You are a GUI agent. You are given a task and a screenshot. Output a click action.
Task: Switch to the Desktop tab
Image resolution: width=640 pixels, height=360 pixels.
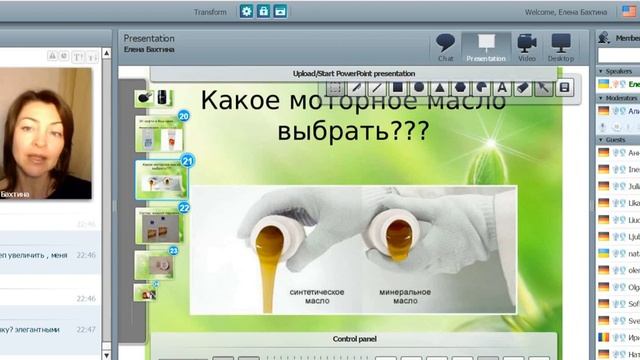tap(561, 48)
